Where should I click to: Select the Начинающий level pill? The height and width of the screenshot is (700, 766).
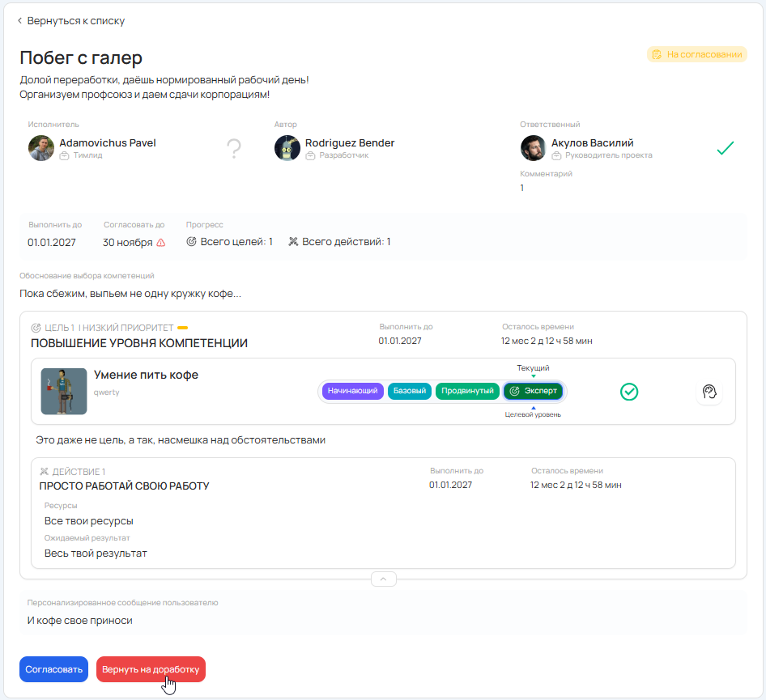click(352, 391)
